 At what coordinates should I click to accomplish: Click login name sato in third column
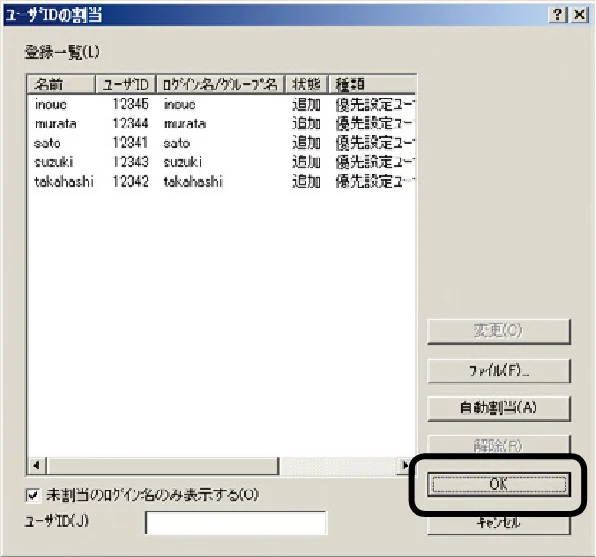(x=177, y=143)
